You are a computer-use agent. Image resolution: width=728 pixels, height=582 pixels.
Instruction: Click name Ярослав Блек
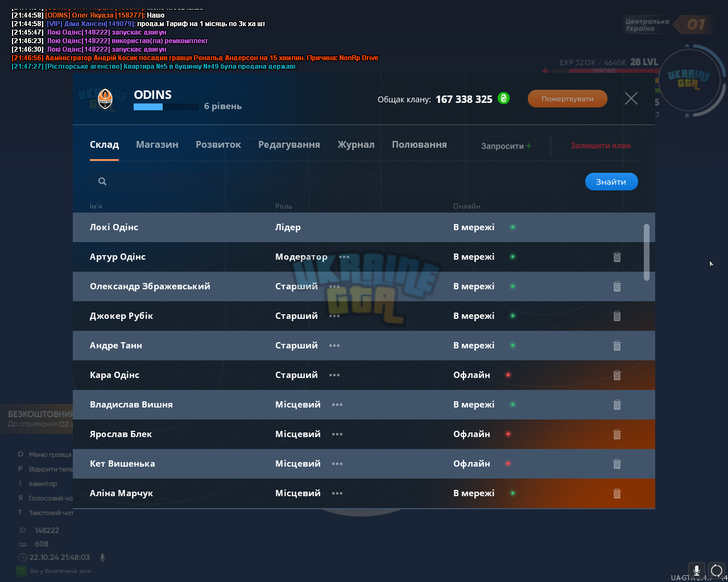tap(121, 434)
